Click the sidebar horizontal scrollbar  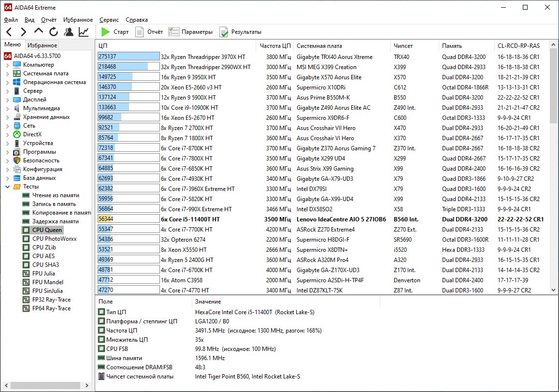45,386
